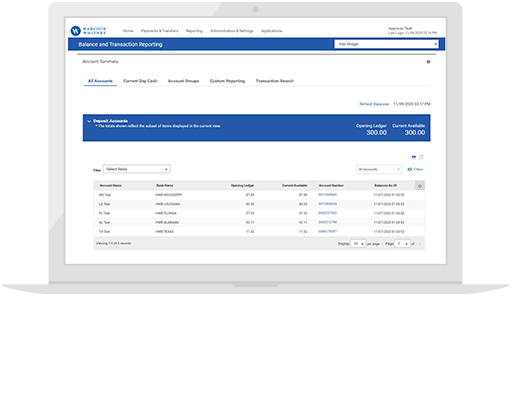Open the MS Test account number link
Image resolution: width=512 pixels, height=400 pixels.
[x=328, y=195]
